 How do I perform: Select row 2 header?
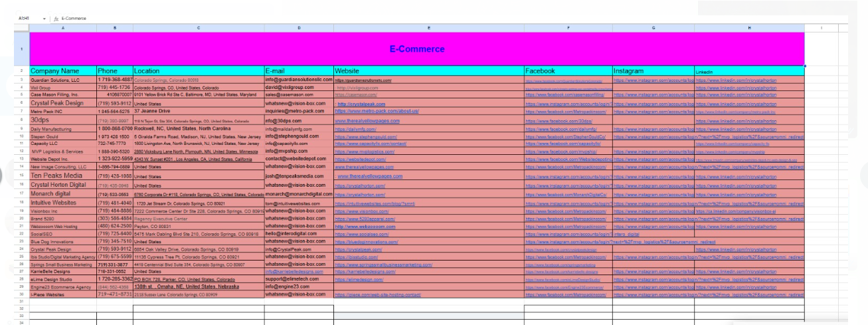click(21, 70)
